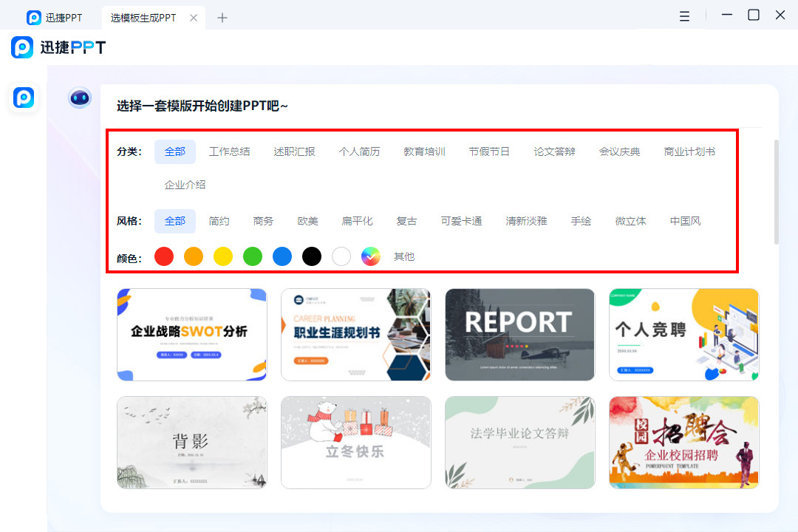Minimize the 迅捷PPT window

[727, 16]
